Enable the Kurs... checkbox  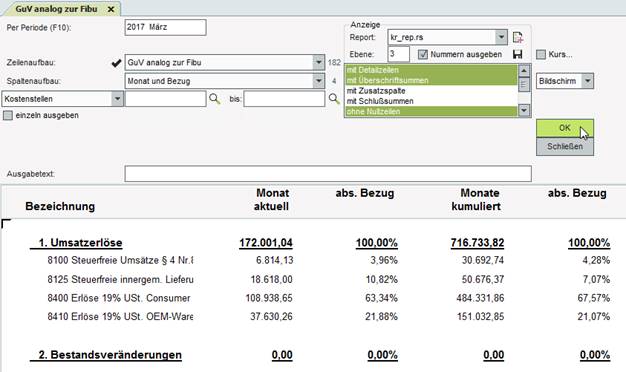click(x=541, y=54)
